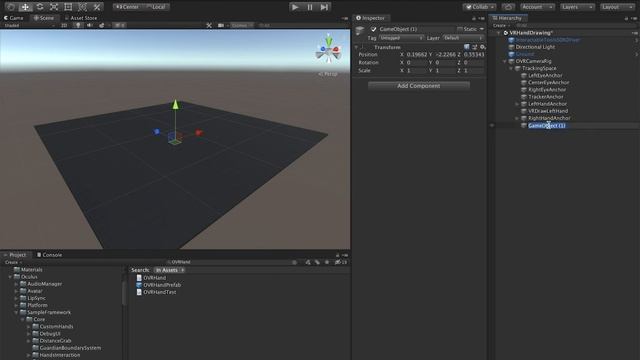Open the scene tools wrench icon
The width and height of the screenshot is (640, 360).
pos(209,25)
